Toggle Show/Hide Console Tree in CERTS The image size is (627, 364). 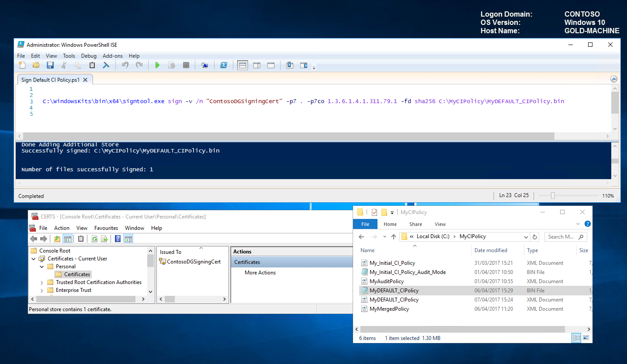67,239
